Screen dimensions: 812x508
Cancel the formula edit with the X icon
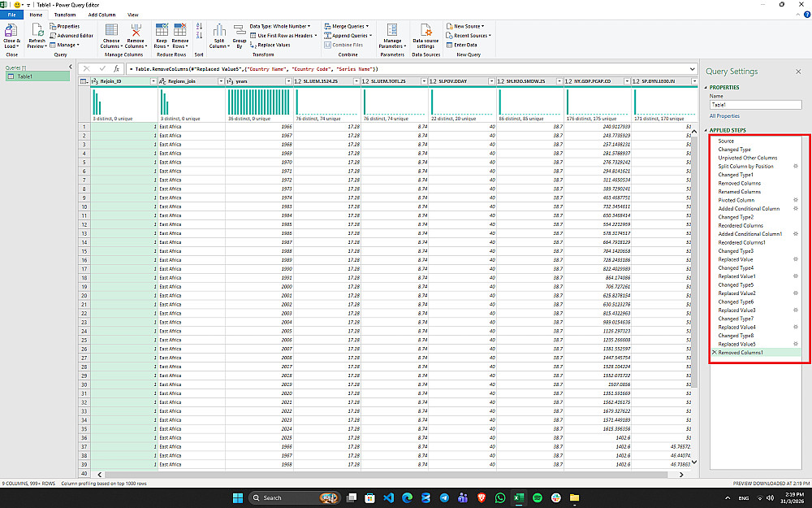click(87, 68)
